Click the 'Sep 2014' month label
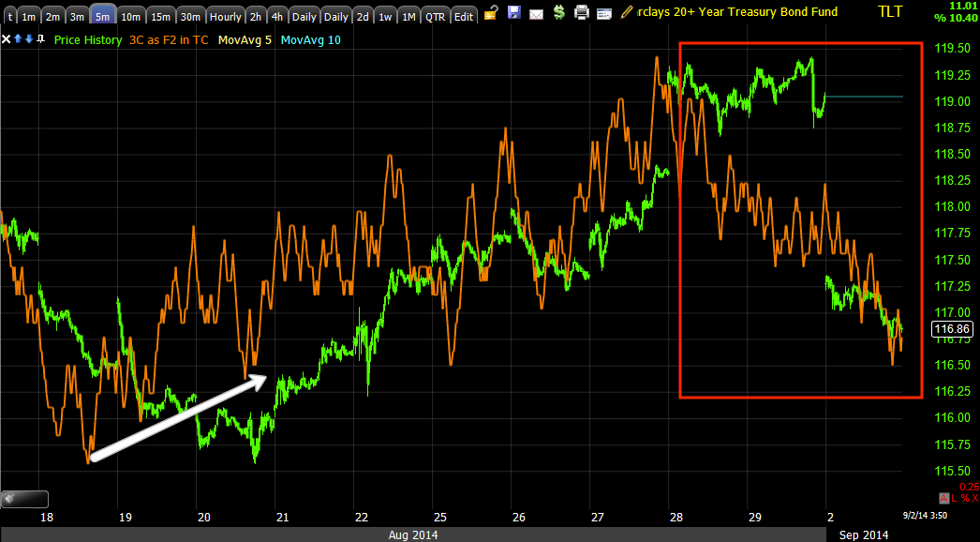Screen dimensions: 980x542 coord(864,535)
